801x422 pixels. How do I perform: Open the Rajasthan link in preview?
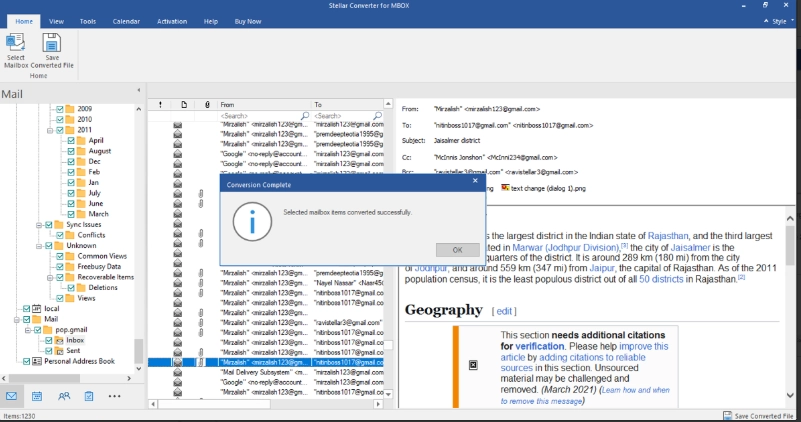click(668, 236)
